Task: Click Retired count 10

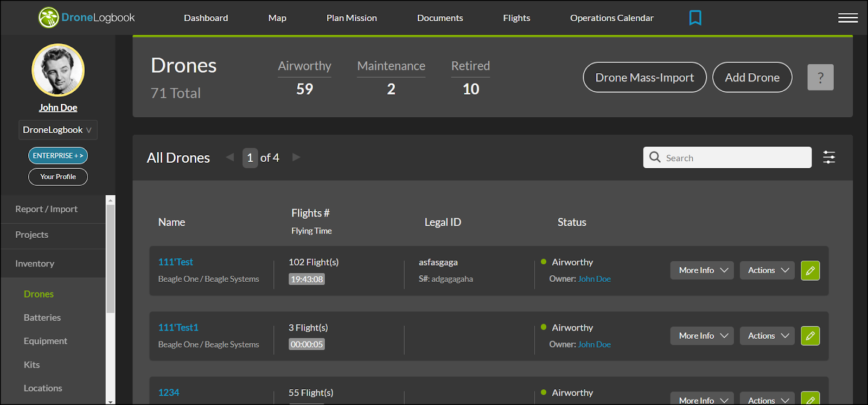Action: point(471,89)
